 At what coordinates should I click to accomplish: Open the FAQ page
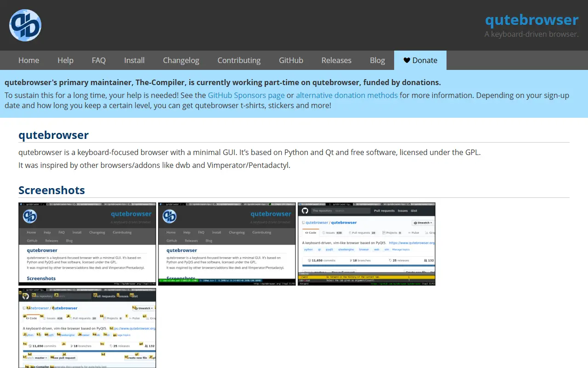pyautogui.click(x=99, y=60)
